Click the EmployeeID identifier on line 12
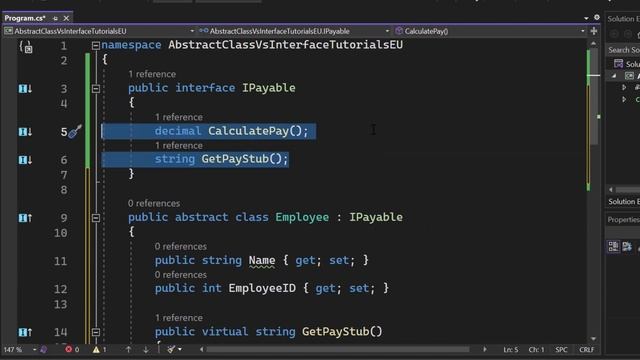 click(x=262, y=288)
